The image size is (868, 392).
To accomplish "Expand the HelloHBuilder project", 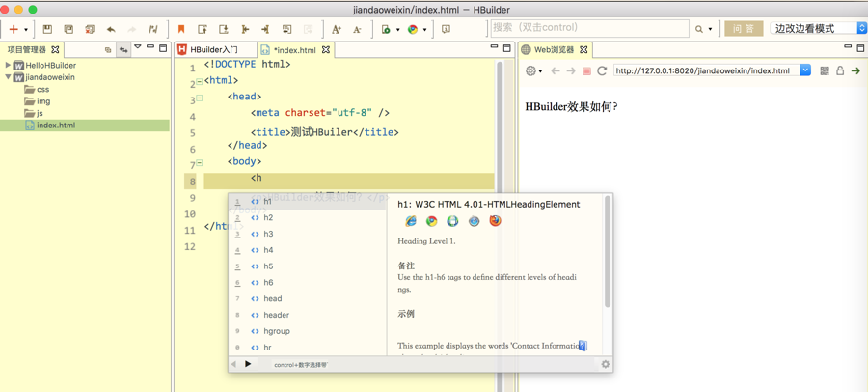I will [x=8, y=65].
